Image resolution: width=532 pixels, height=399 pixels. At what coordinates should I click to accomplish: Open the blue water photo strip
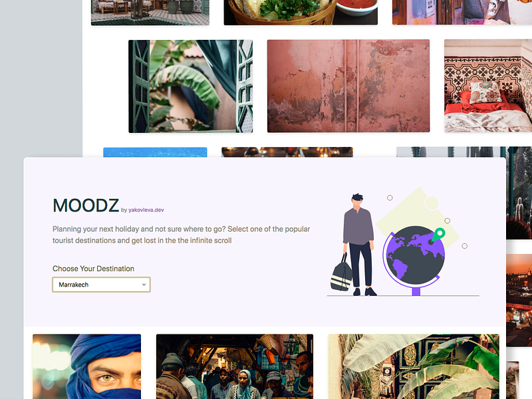click(x=155, y=152)
